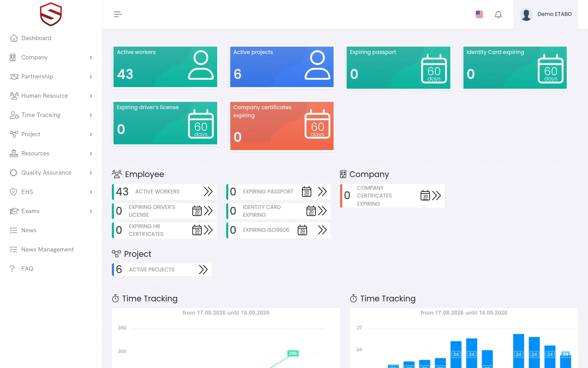Click the Demo ETABO user avatar

[526, 14]
